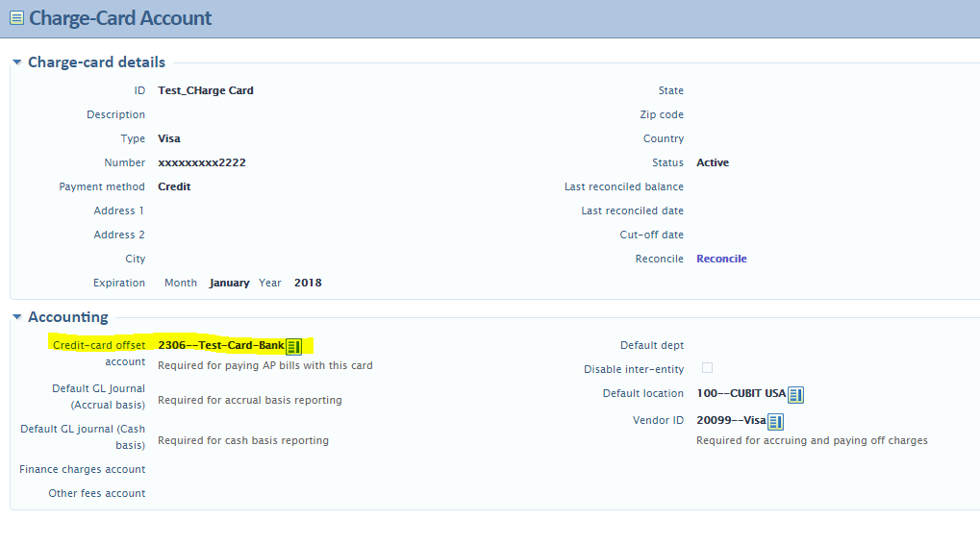Click the Charge-Card Account page title
The width and height of the screenshot is (980, 545).
click(120, 18)
